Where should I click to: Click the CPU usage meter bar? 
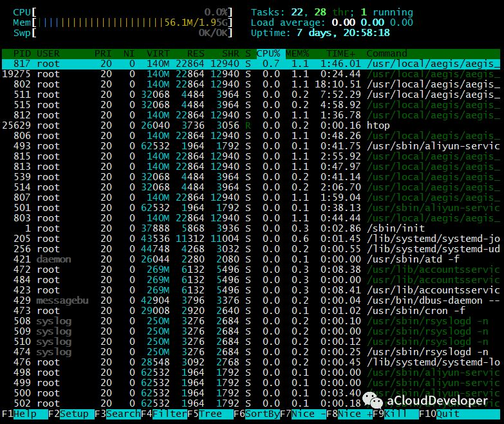click(x=122, y=12)
